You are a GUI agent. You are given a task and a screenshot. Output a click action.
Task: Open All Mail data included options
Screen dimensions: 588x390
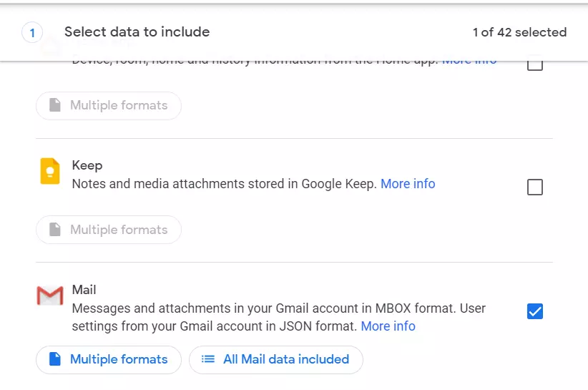tap(276, 359)
